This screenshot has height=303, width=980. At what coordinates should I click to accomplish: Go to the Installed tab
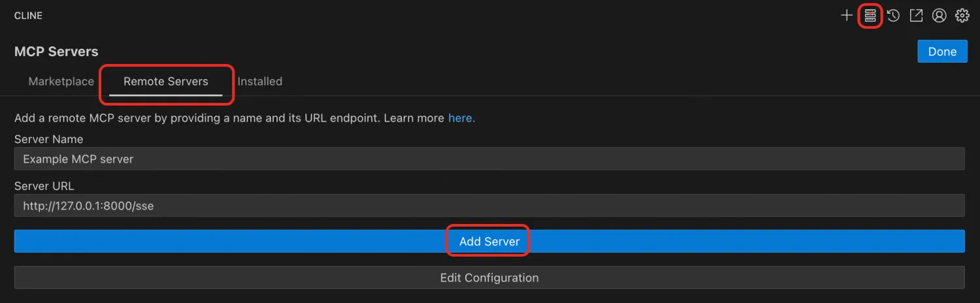point(260,82)
